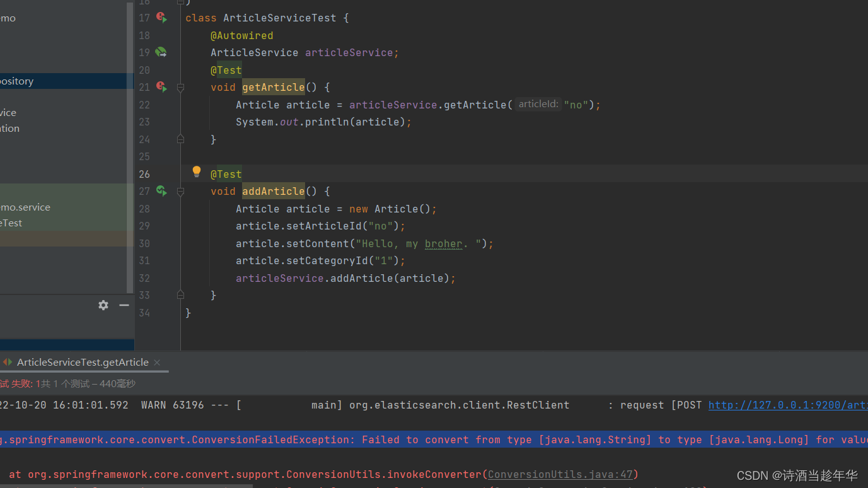The height and width of the screenshot is (488, 868).
Task: Run ArticleServiceTest class from gutter icon
Action: coord(161,18)
